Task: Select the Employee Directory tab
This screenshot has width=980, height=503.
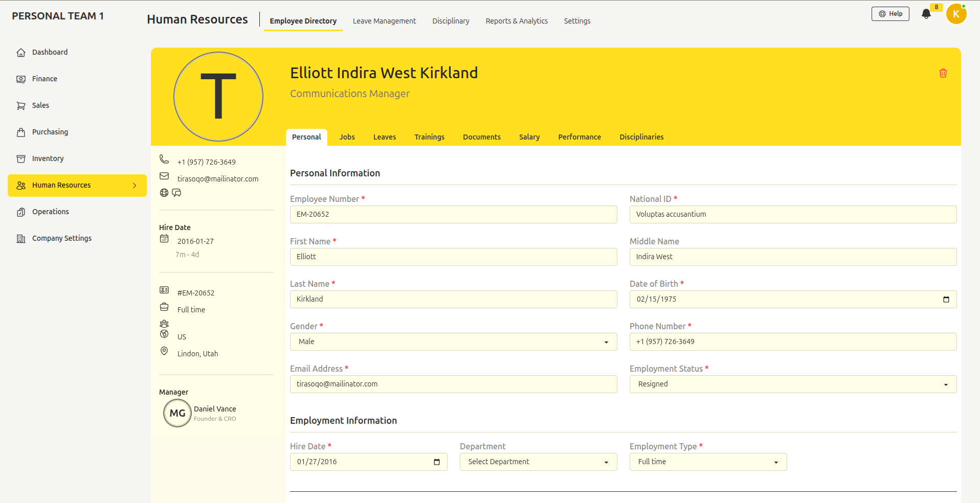Action: [303, 21]
